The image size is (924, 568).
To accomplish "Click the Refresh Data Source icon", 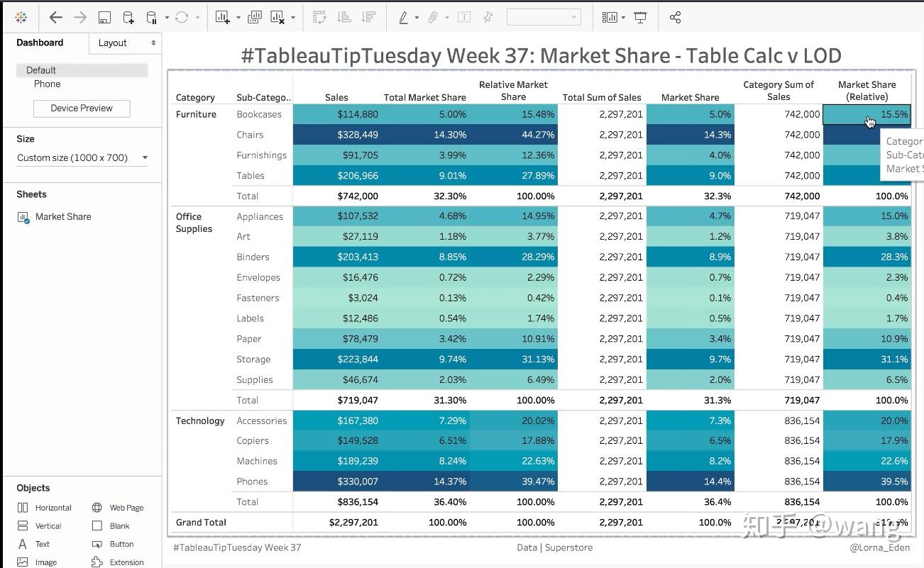I will click(x=180, y=17).
